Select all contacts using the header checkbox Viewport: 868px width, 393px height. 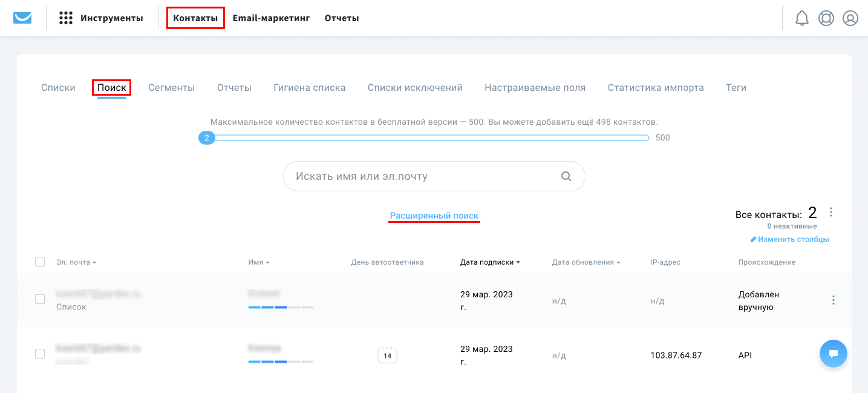click(x=40, y=262)
